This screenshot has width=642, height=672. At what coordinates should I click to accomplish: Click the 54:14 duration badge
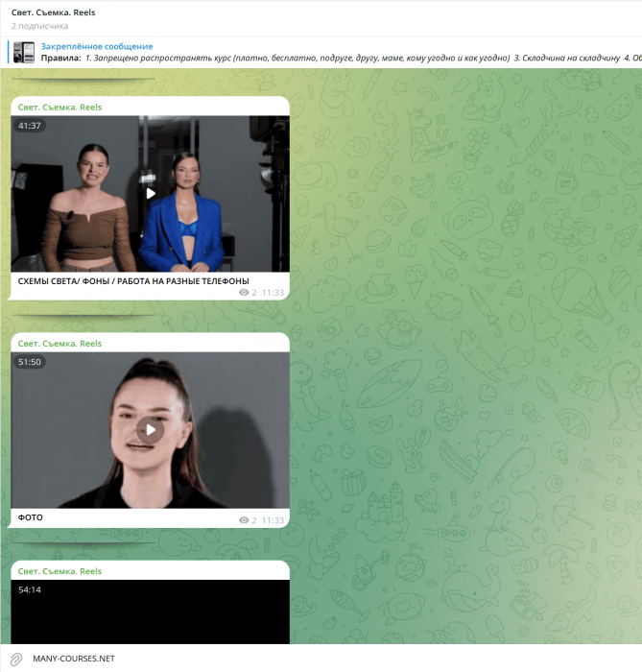click(x=30, y=589)
